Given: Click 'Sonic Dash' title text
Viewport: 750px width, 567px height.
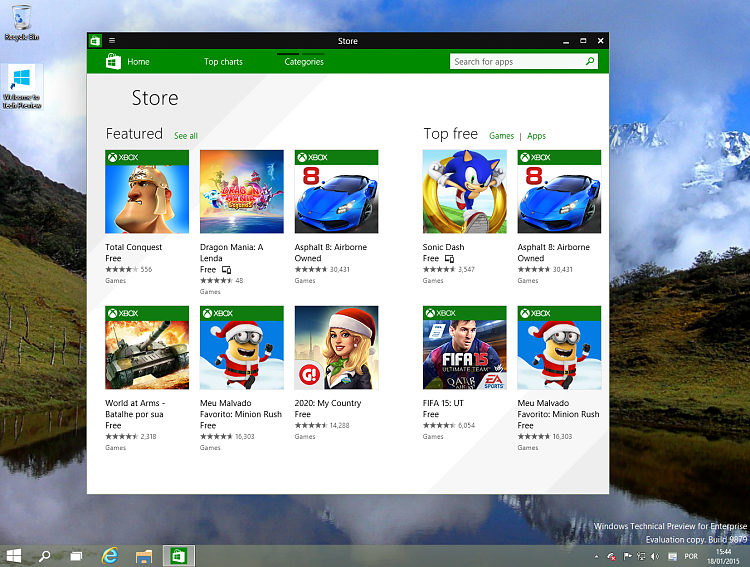Looking at the screenshot, I should point(443,247).
